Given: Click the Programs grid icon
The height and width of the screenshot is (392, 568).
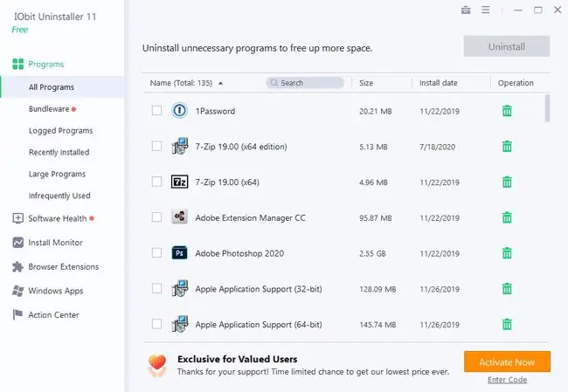Looking at the screenshot, I should point(17,64).
